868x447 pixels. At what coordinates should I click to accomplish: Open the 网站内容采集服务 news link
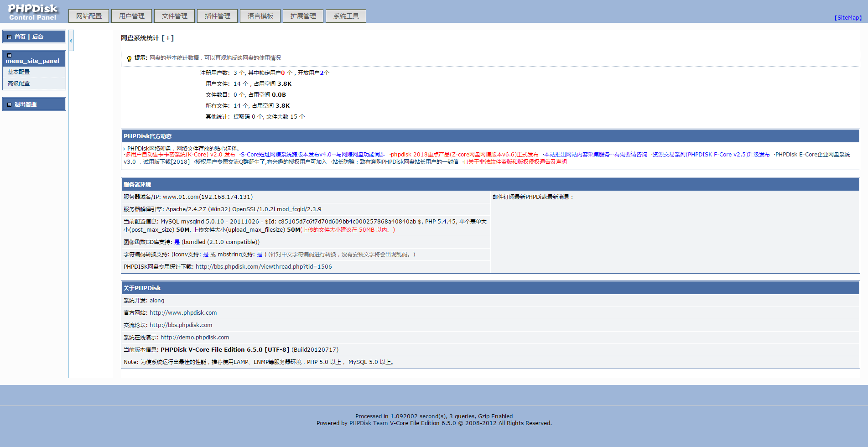click(x=596, y=155)
